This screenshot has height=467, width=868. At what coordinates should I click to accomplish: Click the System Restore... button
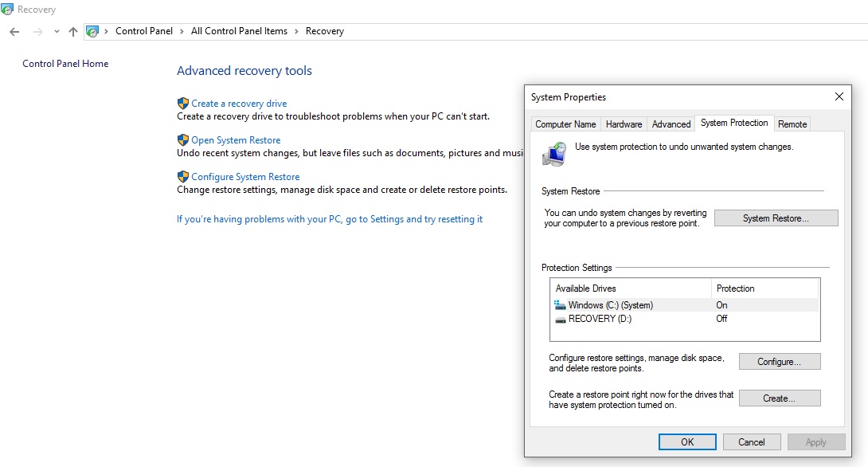776,218
